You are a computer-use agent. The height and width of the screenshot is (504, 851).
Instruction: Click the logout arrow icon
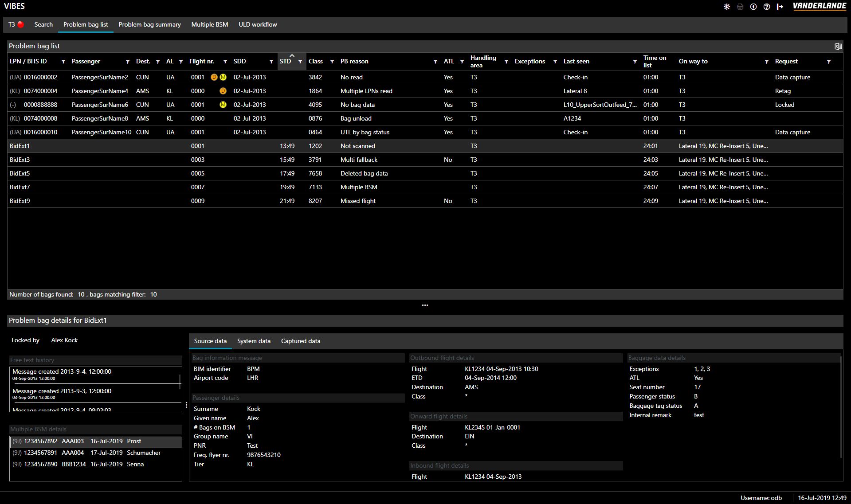click(780, 7)
